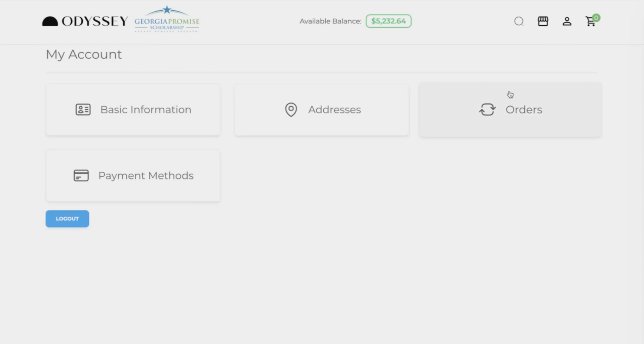
Task: Open the Basic Information text label
Action: [146, 109]
